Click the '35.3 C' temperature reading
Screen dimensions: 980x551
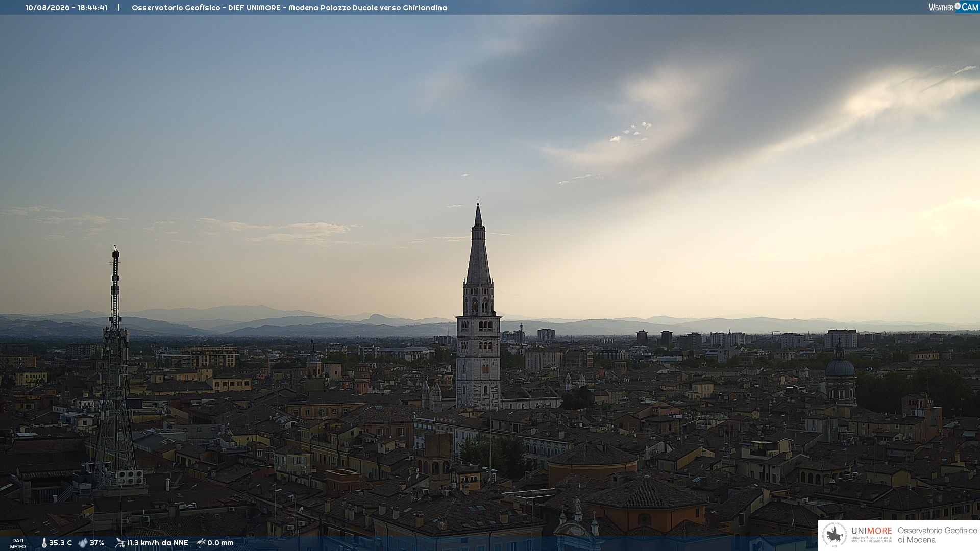tap(60, 543)
